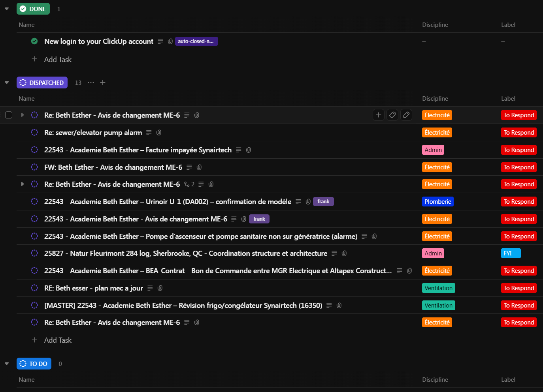Click the rename pencil icon on hovered row
Image resolution: width=543 pixels, height=392 pixels.
[x=406, y=115]
